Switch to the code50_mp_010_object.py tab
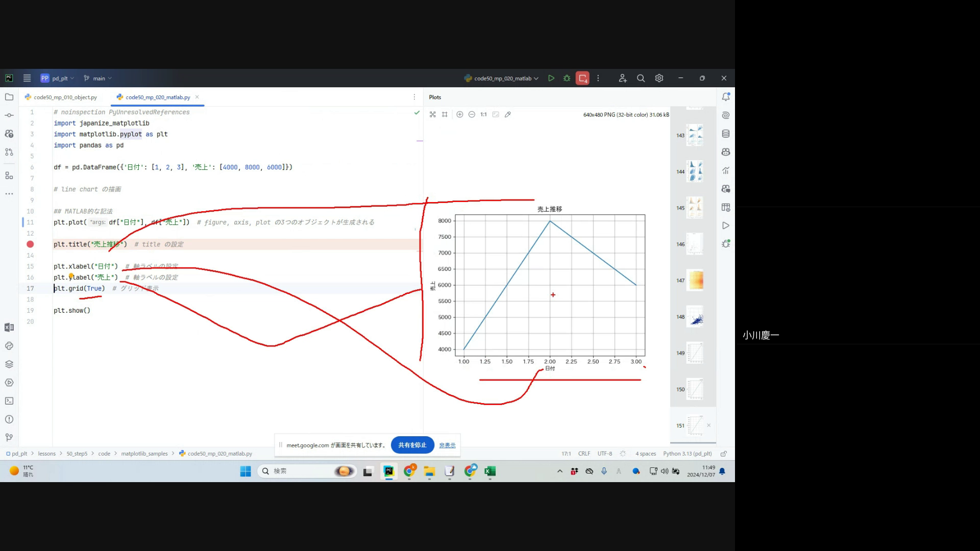This screenshot has width=980, height=551. [x=61, y=97]
